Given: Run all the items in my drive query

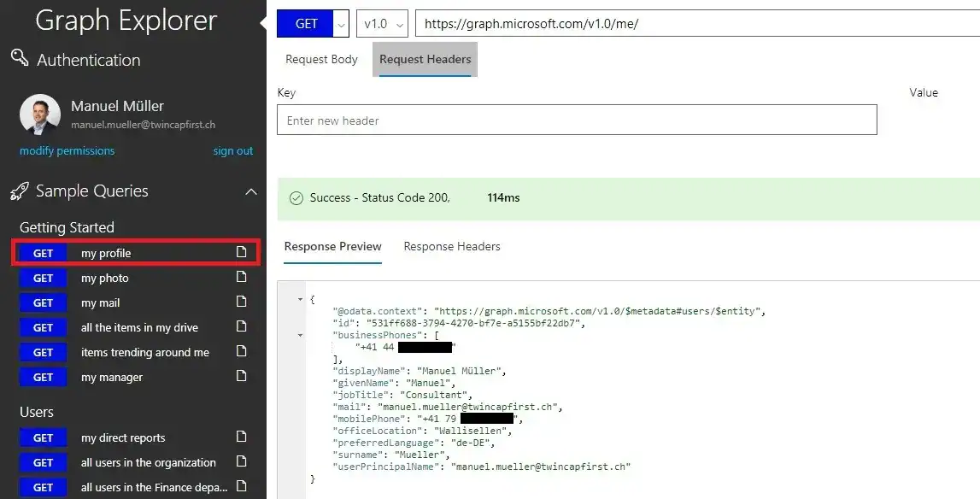Looking at the screenshot, I should (x=136, y=327).
